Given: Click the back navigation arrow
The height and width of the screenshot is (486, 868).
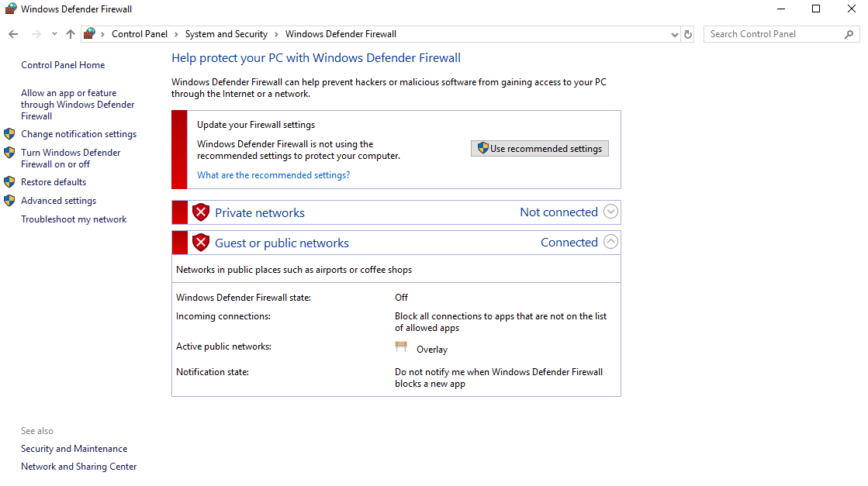Looking at the screenshot, I should [x=13, y=34].
